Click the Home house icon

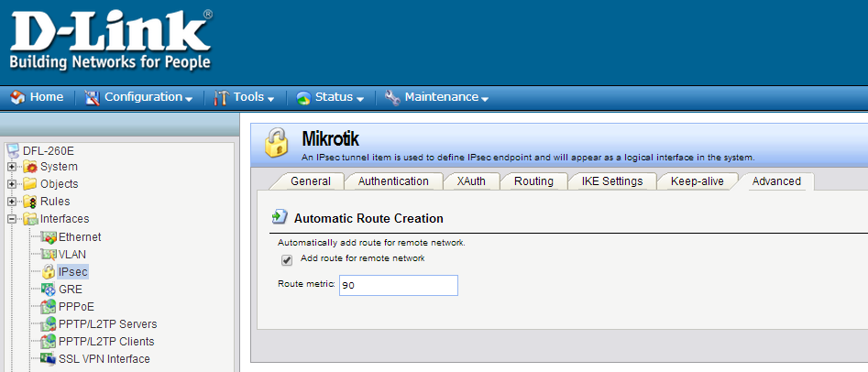pos(17,97)
